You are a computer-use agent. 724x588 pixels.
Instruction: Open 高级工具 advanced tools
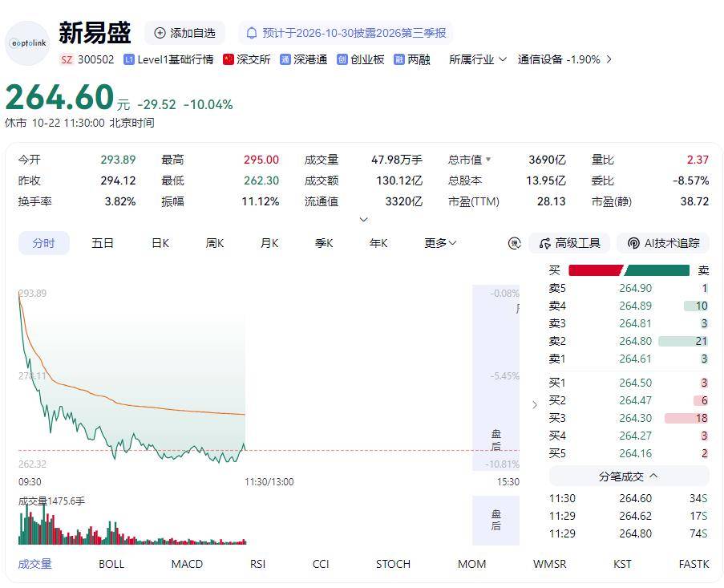click(569, 243)
